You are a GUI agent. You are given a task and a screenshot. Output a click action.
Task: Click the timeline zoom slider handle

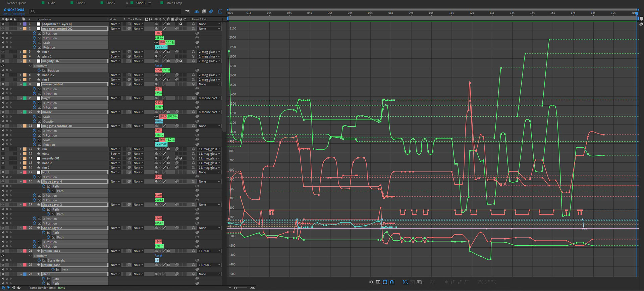pos(235,288)
